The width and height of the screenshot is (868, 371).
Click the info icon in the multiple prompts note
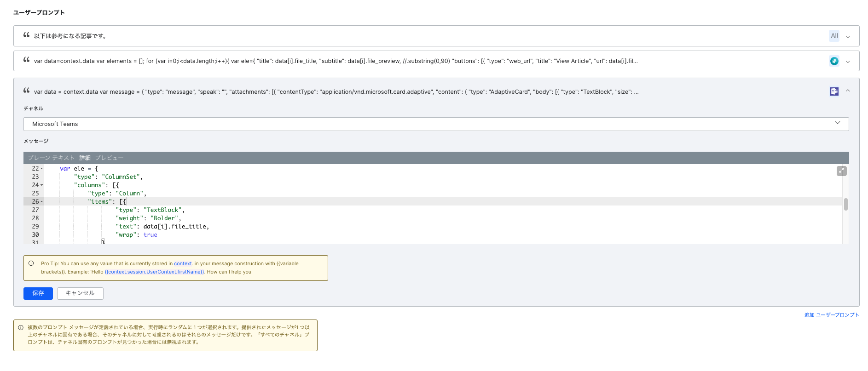click(x=21, y=328)
